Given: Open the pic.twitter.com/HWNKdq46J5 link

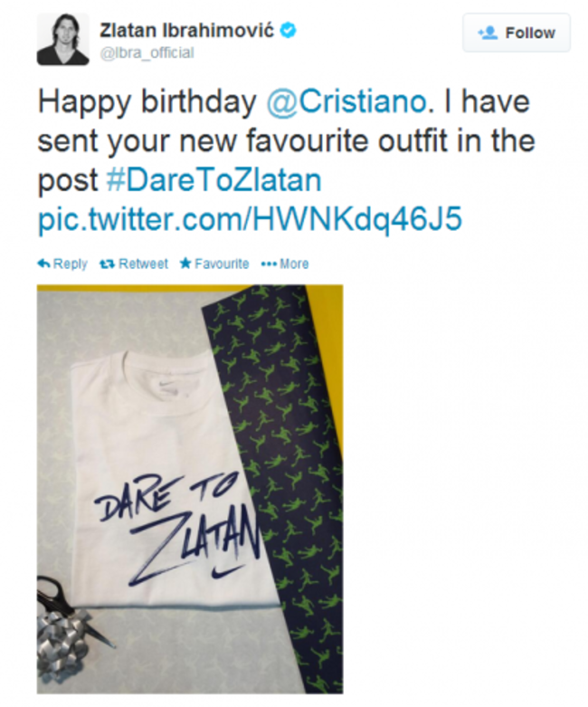Looking at the screenshot, I should click(x=250, y=220).
